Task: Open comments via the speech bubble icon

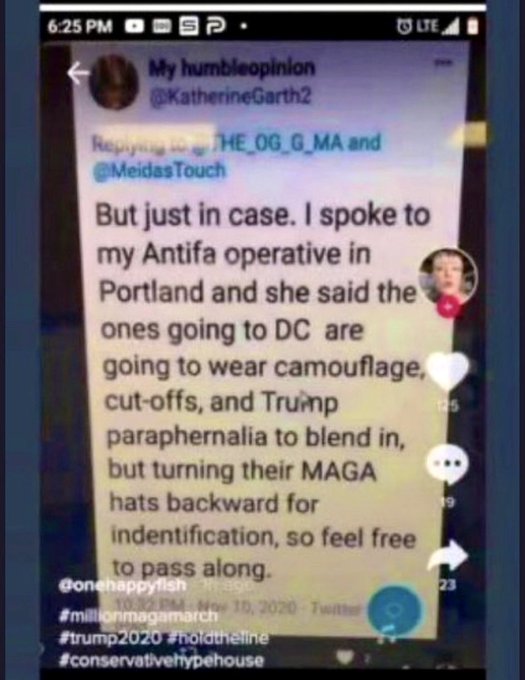Action: [448, 464]
